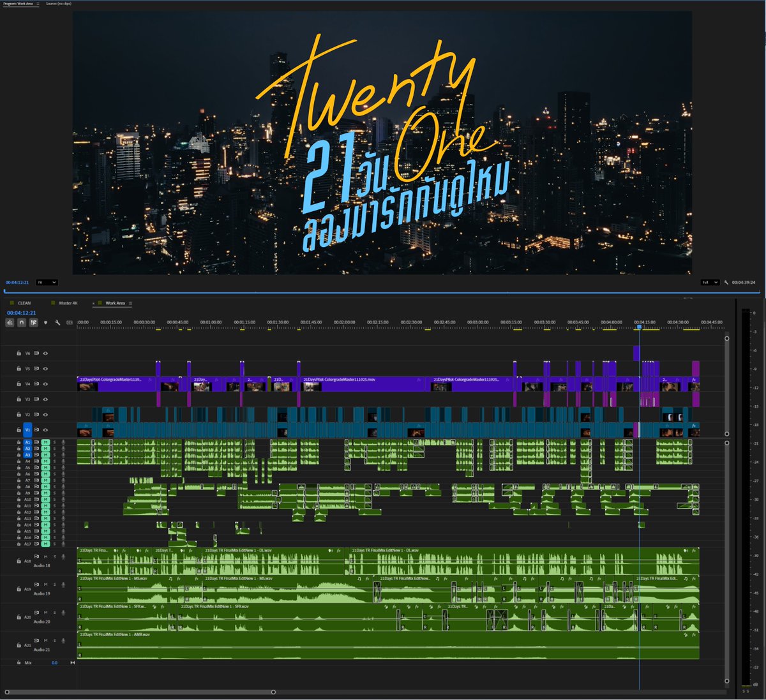Open program monitor settings wrench
This screenshot has height=700, width=766.
coord(726,282)
